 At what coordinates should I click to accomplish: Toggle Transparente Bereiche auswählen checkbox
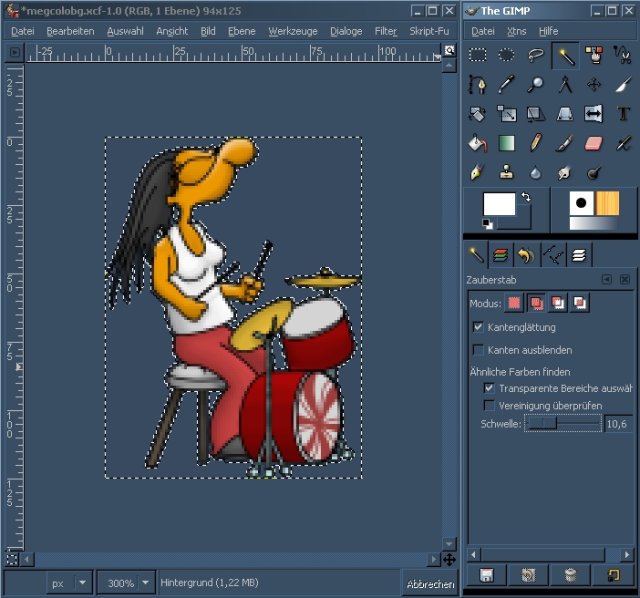pyautogui.click(x=489, y=388)
